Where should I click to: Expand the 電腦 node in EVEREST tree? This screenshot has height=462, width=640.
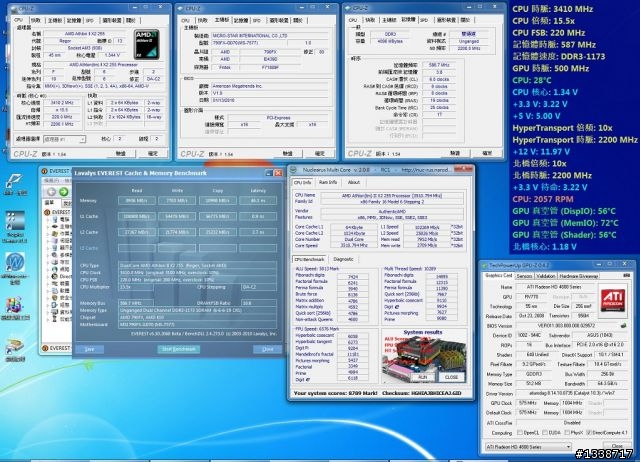pos(48,220)
